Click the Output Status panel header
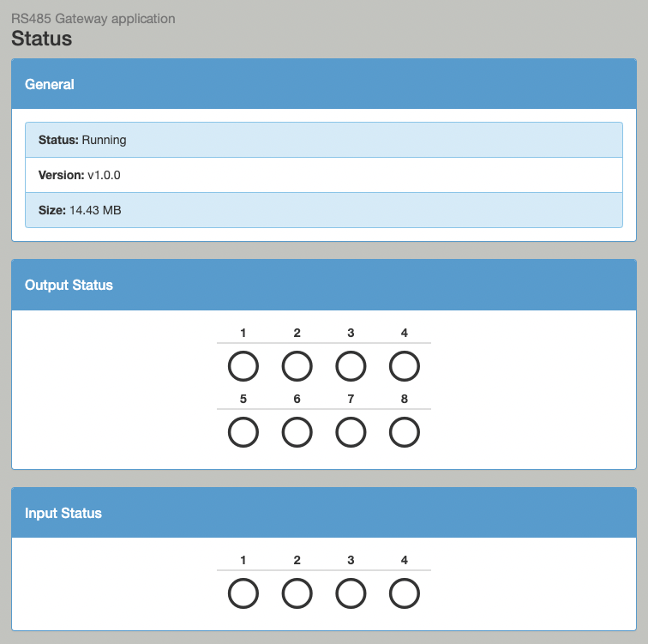 point(323,285)
